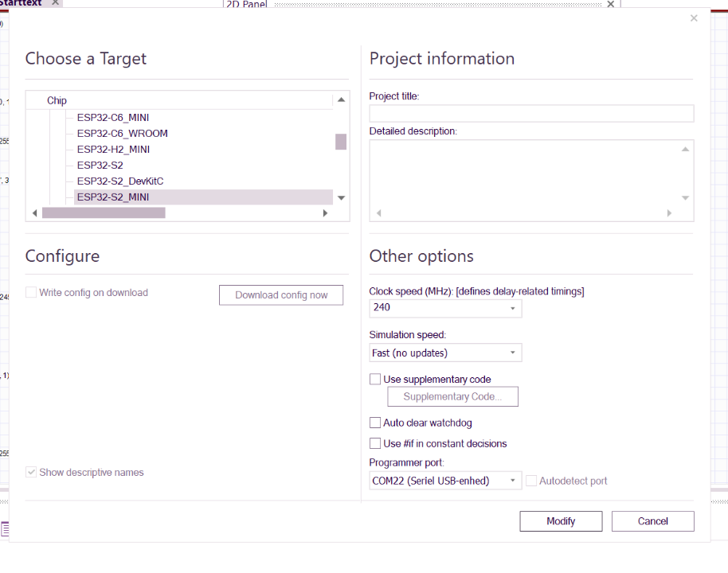
Task: Select ESP32-S2 chip in target list
Action: coord(100,166)
